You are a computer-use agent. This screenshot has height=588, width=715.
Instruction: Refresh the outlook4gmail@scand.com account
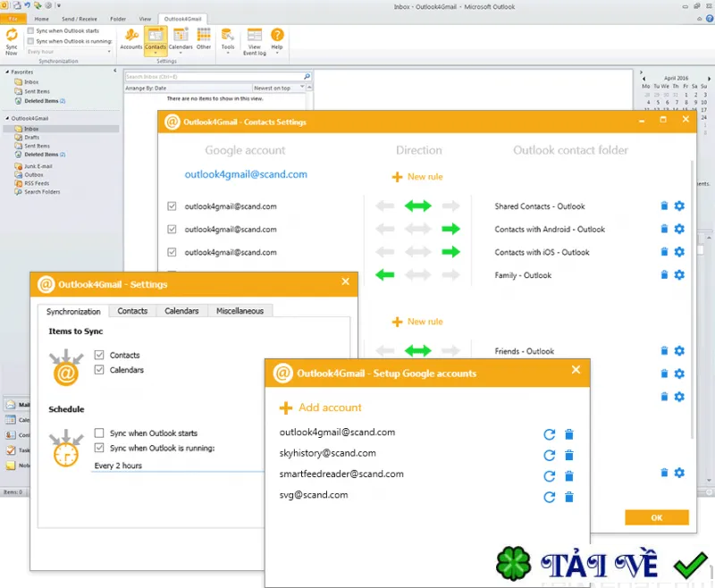click(550, 434)
